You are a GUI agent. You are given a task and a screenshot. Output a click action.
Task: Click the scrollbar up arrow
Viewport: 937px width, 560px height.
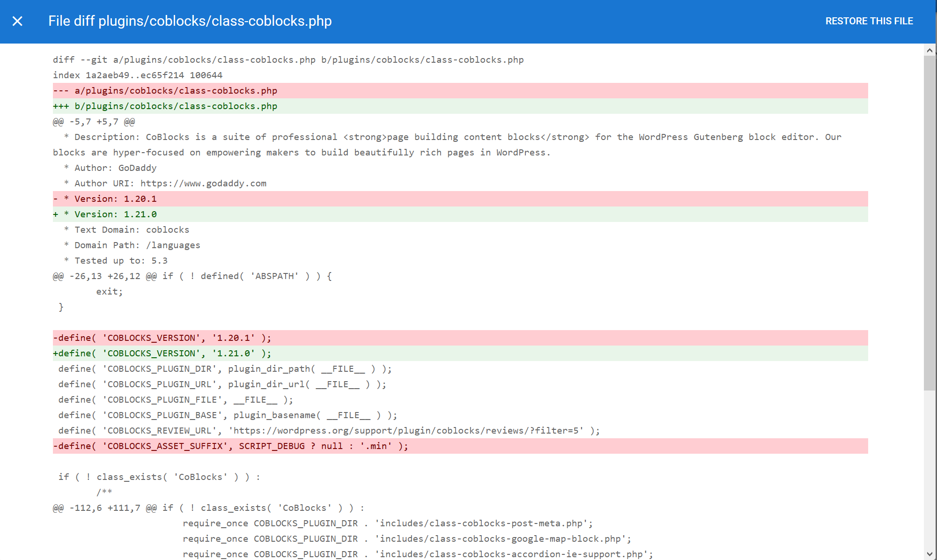pyautogui.click(x=930, y=50)
